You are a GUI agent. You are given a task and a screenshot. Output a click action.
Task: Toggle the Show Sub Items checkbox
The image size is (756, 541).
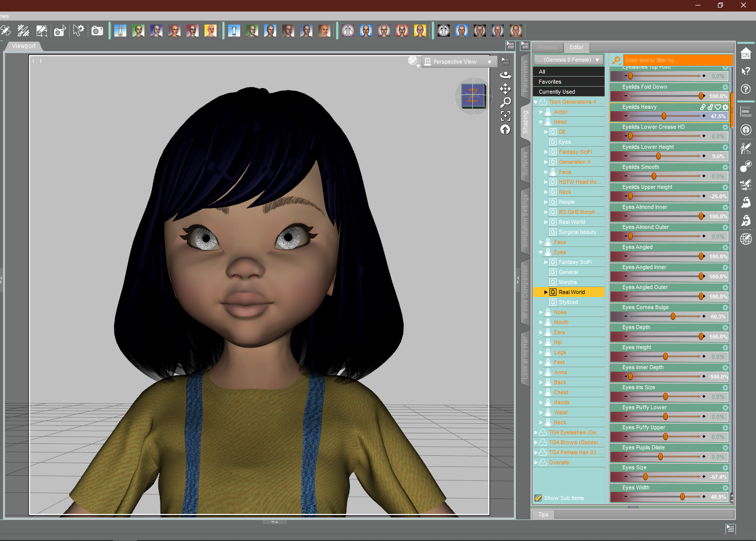click(538, 498)
